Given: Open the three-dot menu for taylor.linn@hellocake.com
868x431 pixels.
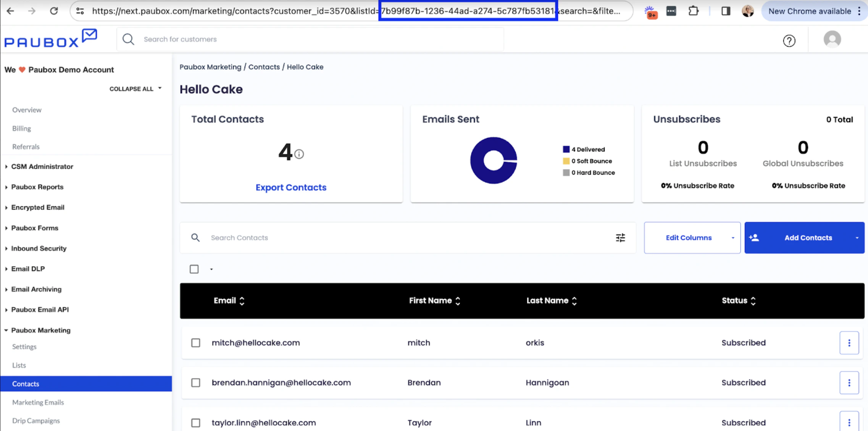Looking at the screenshot, I should [849, 422].
